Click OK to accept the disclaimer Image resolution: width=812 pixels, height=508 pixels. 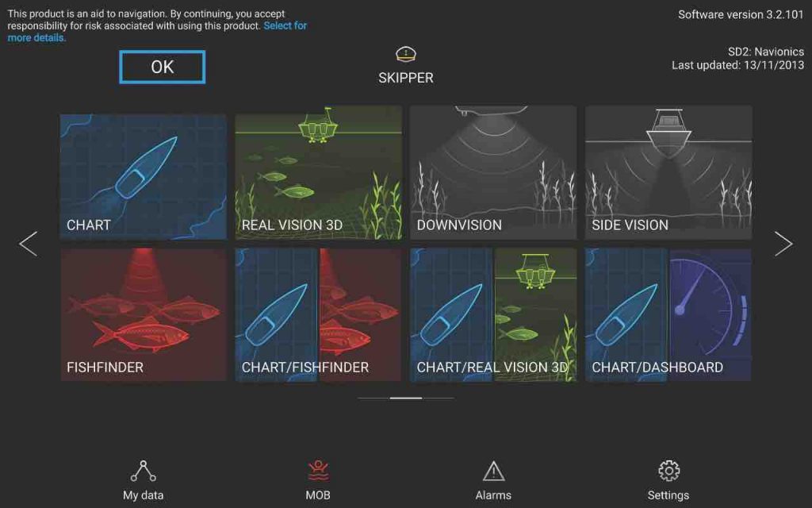click(x=162, y=67)
